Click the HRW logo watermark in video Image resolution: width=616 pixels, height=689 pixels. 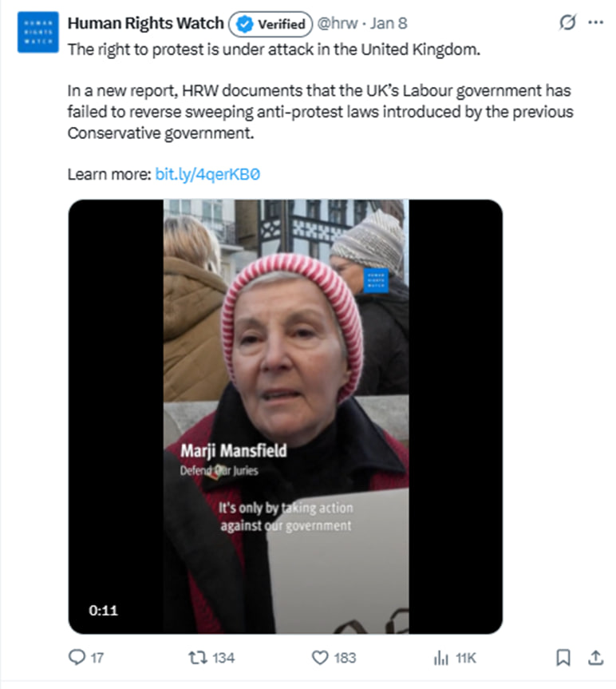[x=376, y=280]
